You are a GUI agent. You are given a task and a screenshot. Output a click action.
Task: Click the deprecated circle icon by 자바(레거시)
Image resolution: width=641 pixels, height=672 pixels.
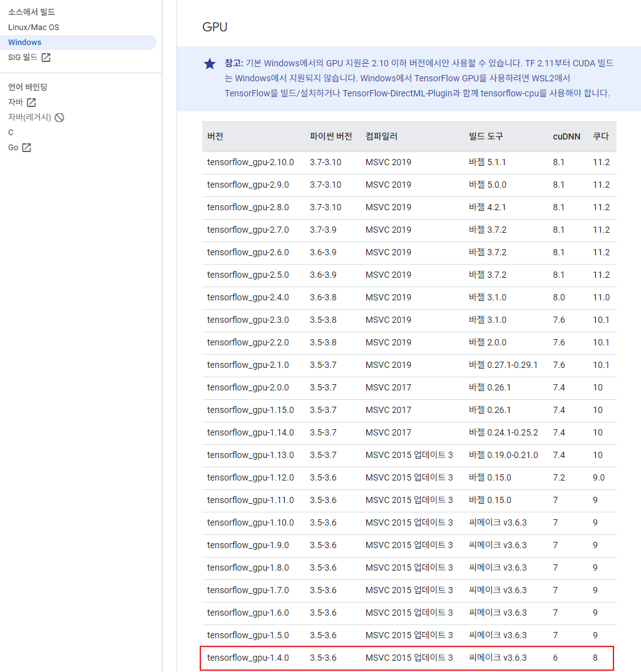tap(59, 118)
